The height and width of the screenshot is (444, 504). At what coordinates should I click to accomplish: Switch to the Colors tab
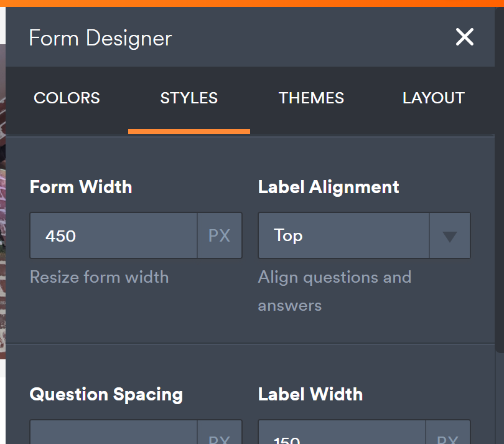67,98
